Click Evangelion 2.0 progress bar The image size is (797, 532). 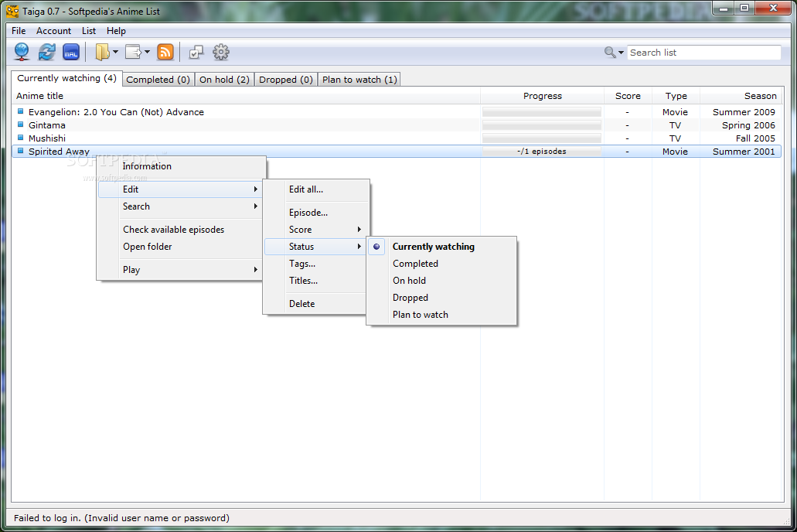[542, 112]
